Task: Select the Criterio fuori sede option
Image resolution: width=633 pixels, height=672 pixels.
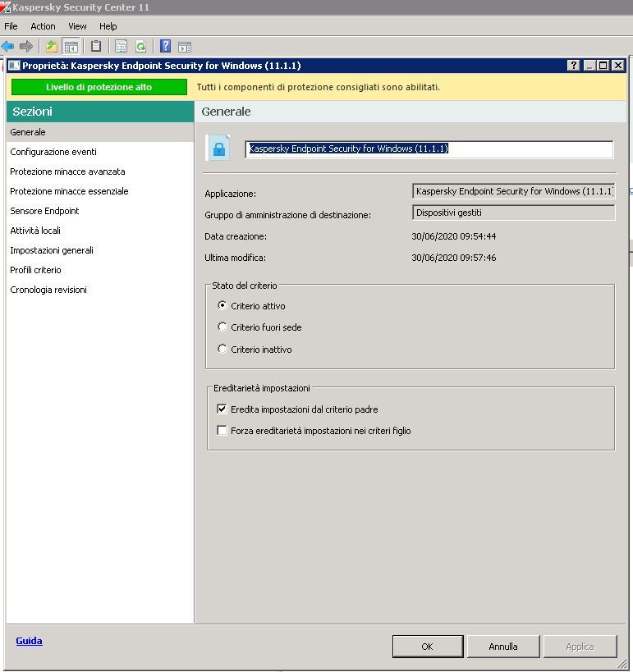Action: click(222, 327)
